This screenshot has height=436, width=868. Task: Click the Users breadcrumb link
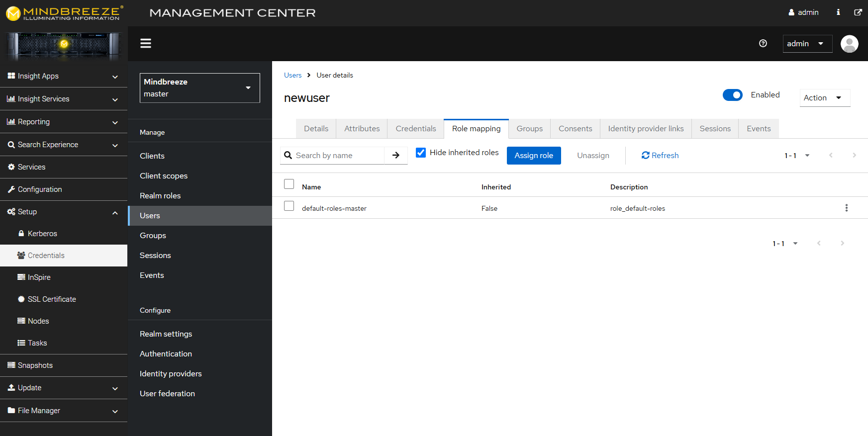coord(293,75)
